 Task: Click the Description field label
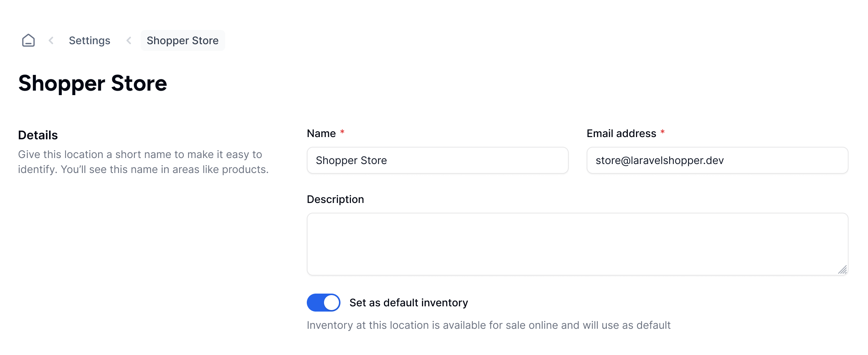point(335,199)
